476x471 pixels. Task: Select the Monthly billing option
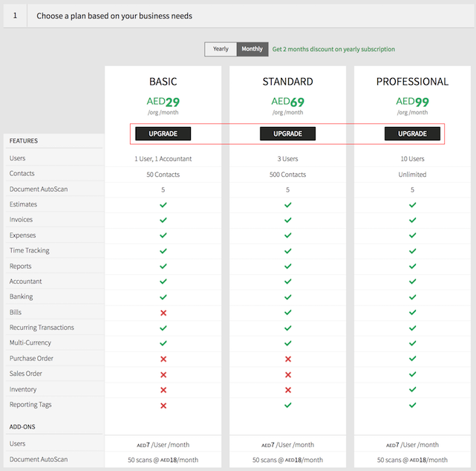coord(252,49)
